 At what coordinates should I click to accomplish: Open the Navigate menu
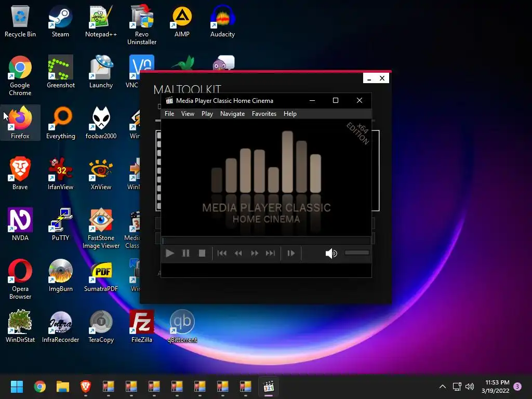coord(232,114)
